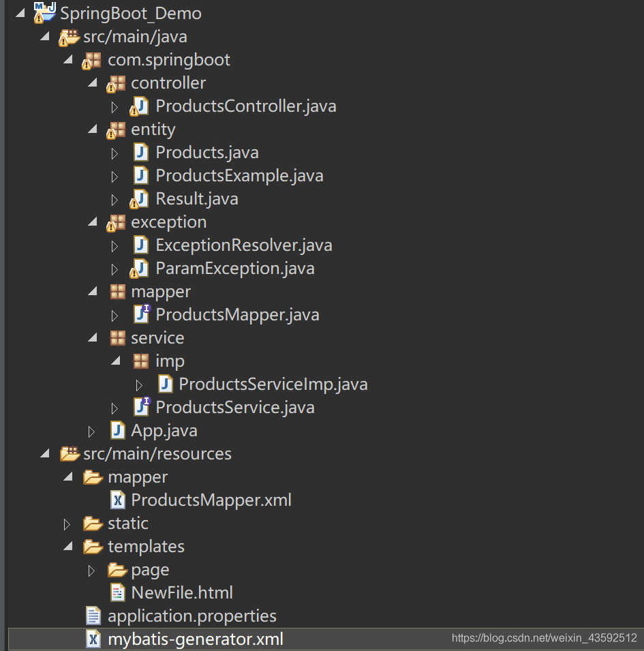This screenshot has height=651, width=644.
Task: Click the page folder icon
Action: pos(117,570)
